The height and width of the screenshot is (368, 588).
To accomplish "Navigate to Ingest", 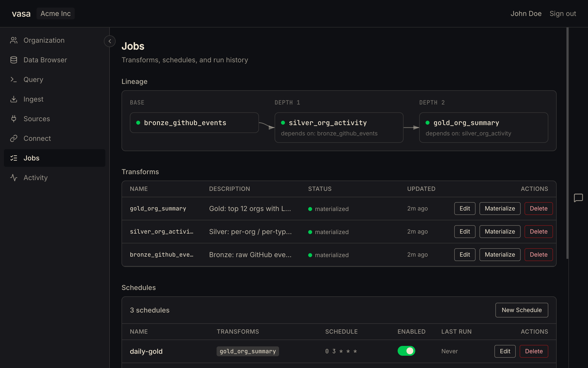I will 55,99.
